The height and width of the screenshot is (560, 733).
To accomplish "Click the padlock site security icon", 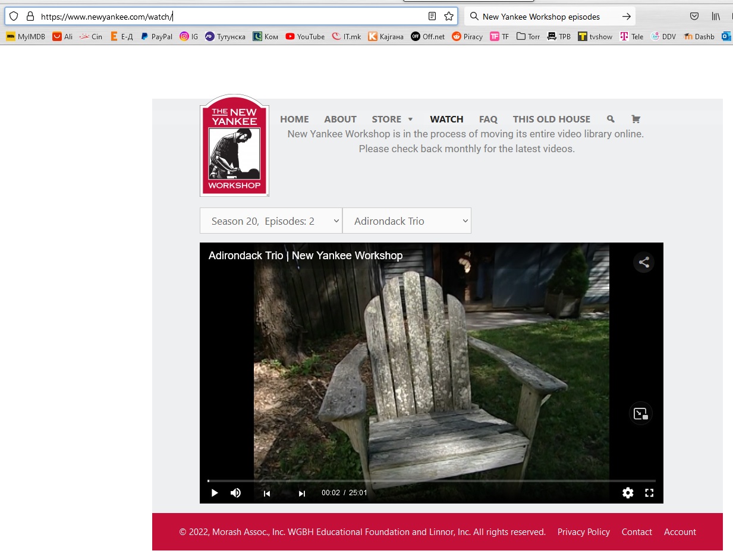I will point(30,17).
